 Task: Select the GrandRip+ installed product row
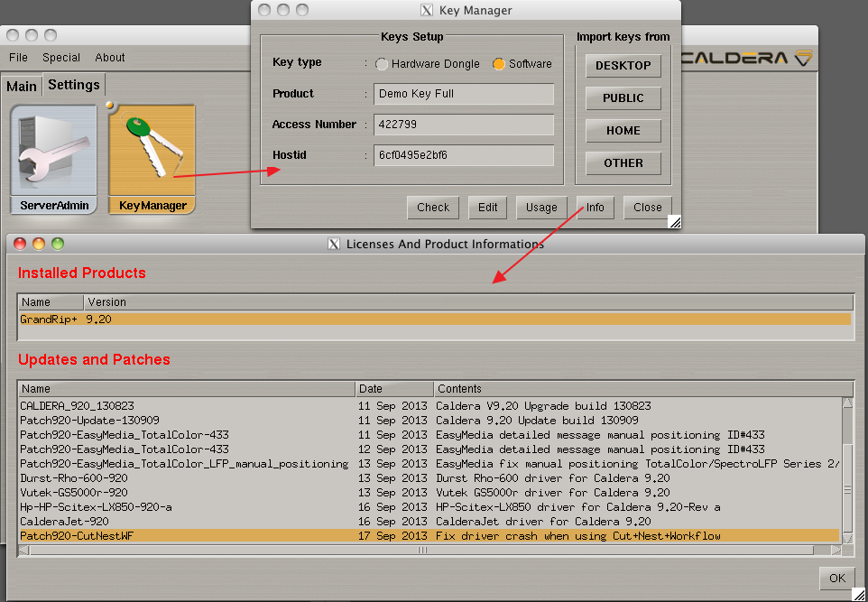point(435,320)
